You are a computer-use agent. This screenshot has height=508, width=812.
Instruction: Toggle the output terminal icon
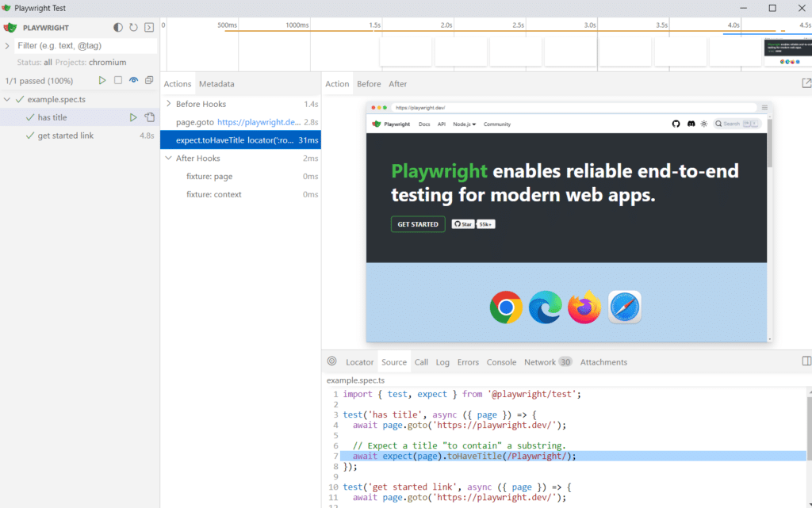pos(148,28)
